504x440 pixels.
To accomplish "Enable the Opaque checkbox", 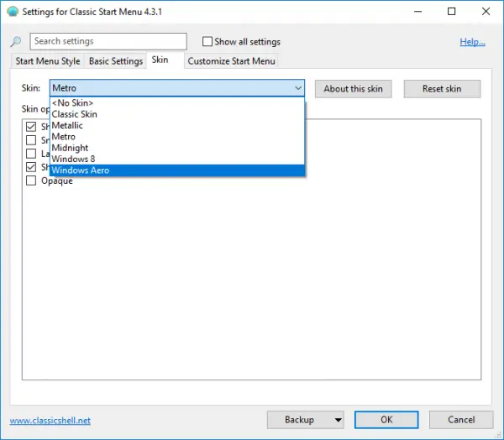I will [x=31, y=181].
